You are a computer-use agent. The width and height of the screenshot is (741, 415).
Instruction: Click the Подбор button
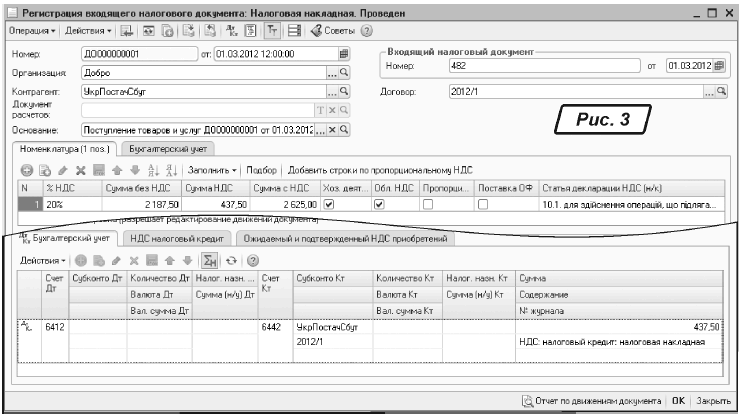coord(262,169)
